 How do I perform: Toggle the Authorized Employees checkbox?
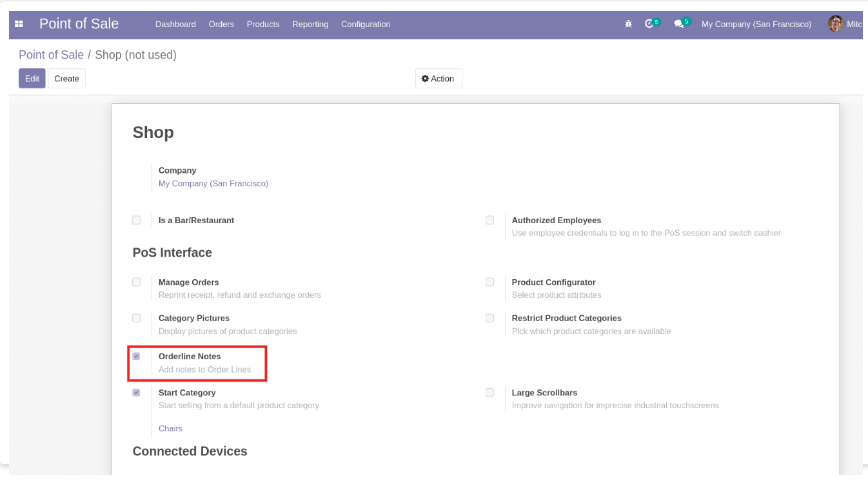pos(489,220)
